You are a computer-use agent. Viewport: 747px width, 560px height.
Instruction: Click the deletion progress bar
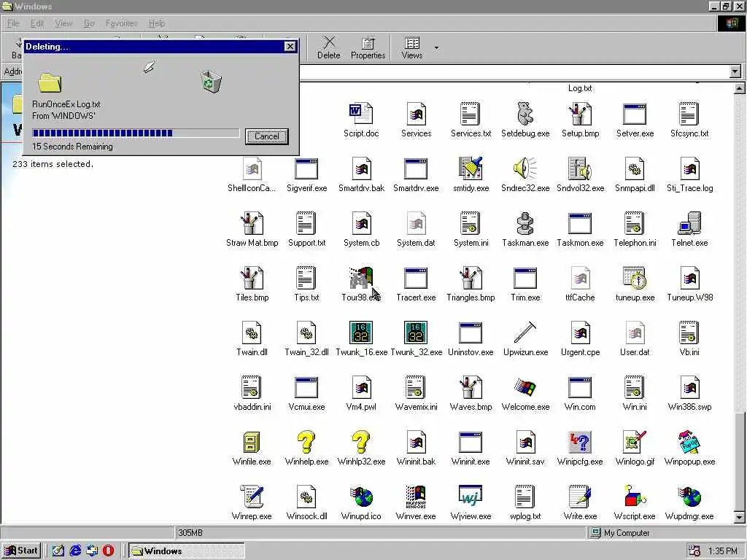pos(136,133)
